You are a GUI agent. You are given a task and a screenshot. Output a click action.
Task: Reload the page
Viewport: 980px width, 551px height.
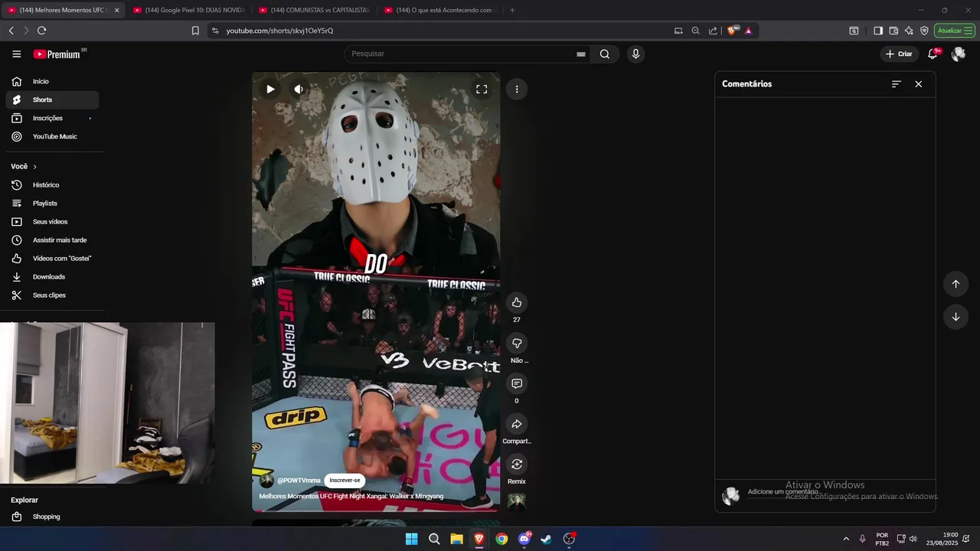[41, 31]
